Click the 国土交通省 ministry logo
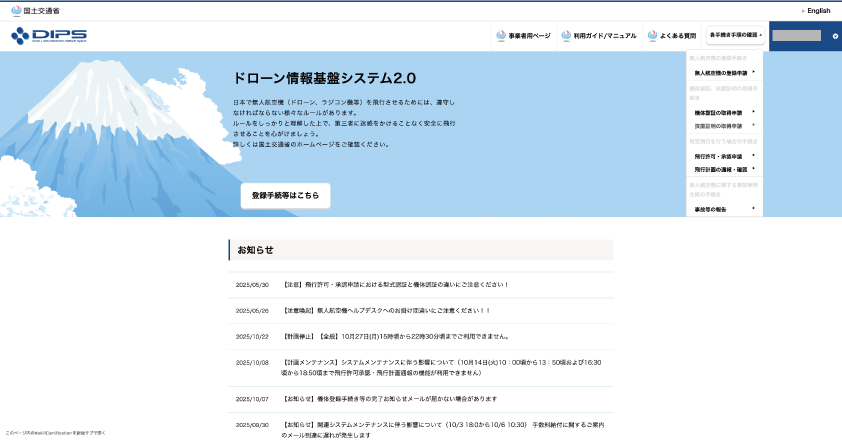Viewport: 842px width, 440px height. pos(35,11)
